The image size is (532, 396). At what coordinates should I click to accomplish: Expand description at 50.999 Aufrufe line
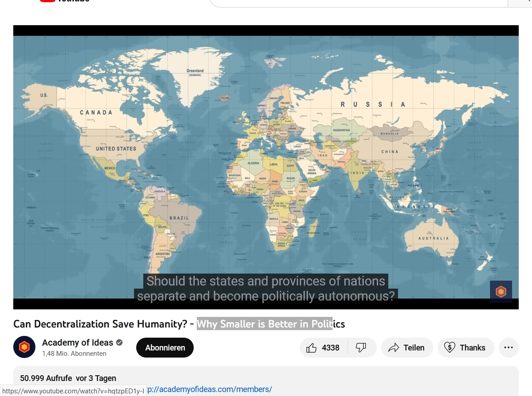tap(68, 378)
